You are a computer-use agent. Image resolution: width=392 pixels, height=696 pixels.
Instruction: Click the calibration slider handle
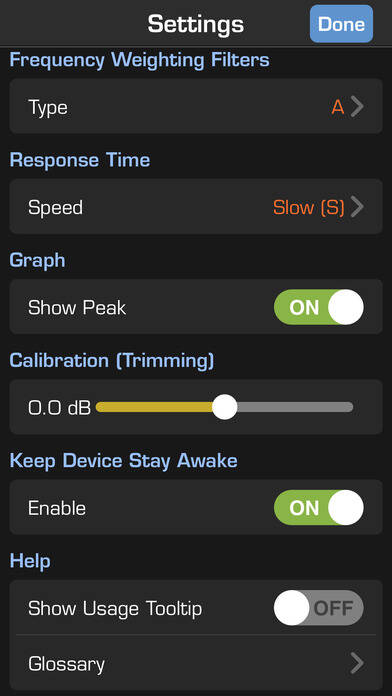click(x=225, y=407)
